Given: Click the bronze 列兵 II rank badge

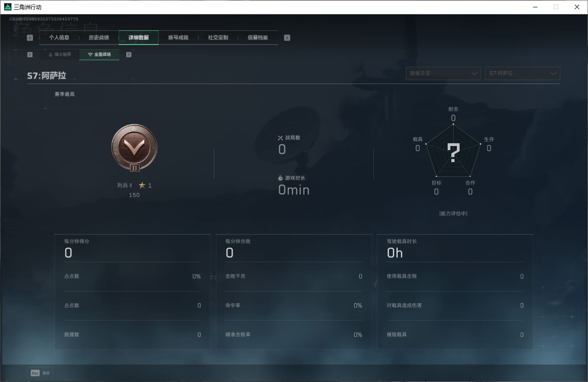Looking at the screenshot, I should point(134,148).
